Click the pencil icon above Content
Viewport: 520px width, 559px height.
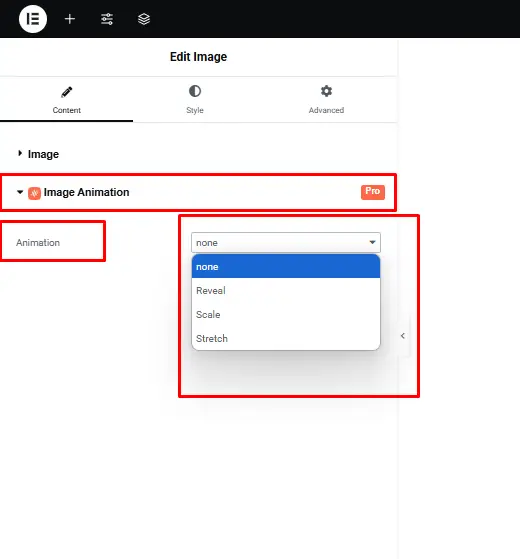(x=67, y=92)
